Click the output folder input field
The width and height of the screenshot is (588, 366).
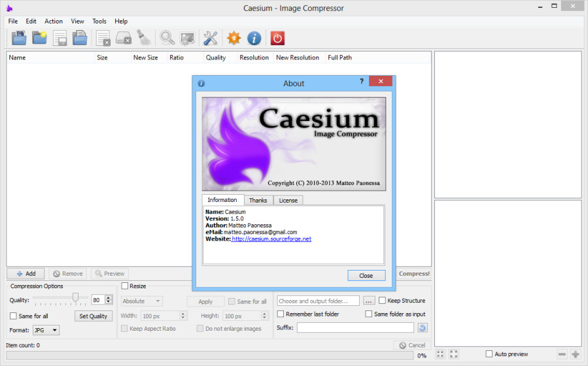(x=319, y=301)
